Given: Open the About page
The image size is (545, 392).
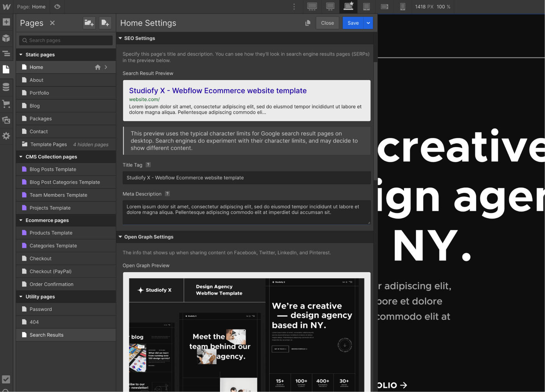Looking at the screenshot, I should pos(66,80).
